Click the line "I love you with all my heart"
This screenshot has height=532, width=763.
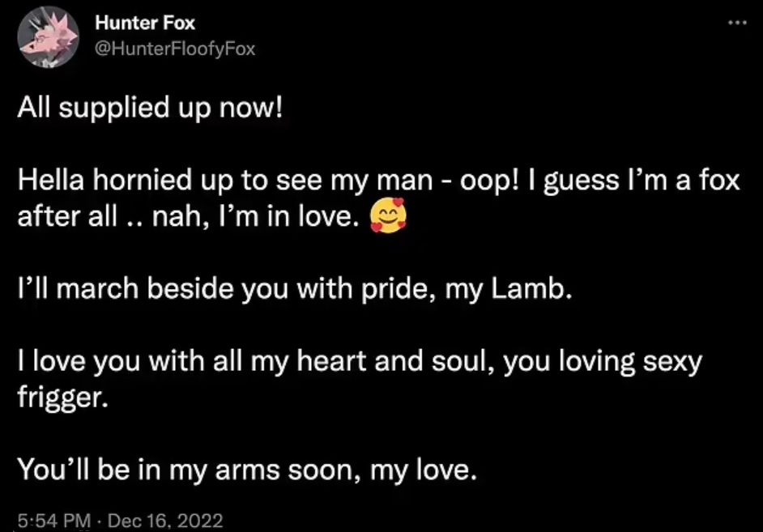pos(359,363)
